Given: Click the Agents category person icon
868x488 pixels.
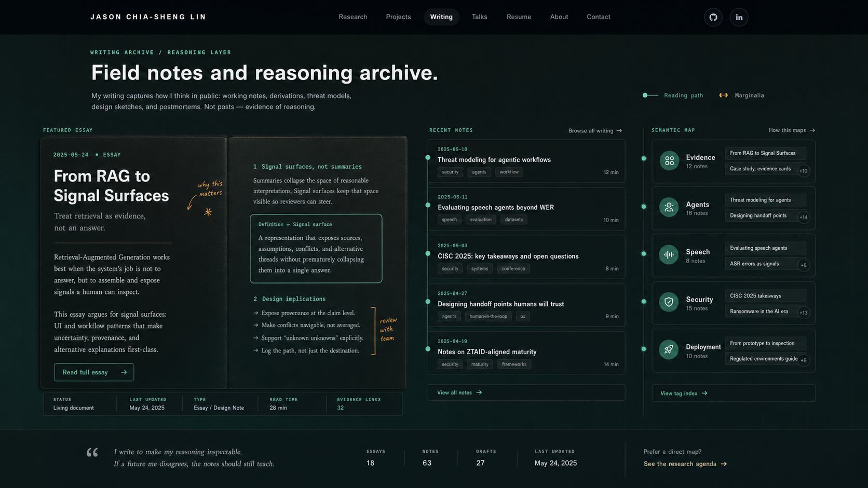Looking at the screenshot, I should (x=669, y=208).
